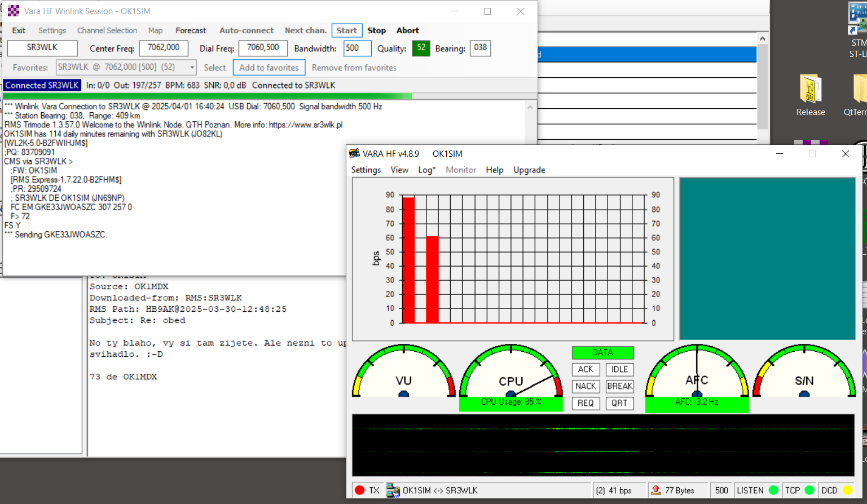This screenshot has width=867, height=504.
Task: Open the Release folder on desktop
Action: 811,95
